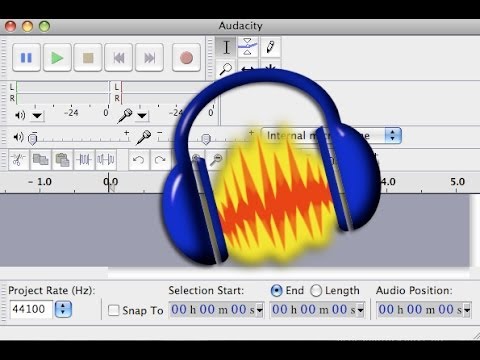Image resolution: width=480 pixels, height=360 pixels.
Task: Open the Project Rate stepper dropdown
Action: tap(63, 309)
